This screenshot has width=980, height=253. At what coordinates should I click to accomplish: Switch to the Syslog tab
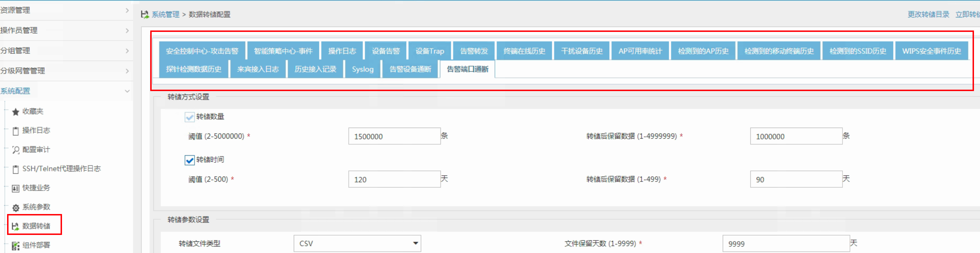(363, 69)
